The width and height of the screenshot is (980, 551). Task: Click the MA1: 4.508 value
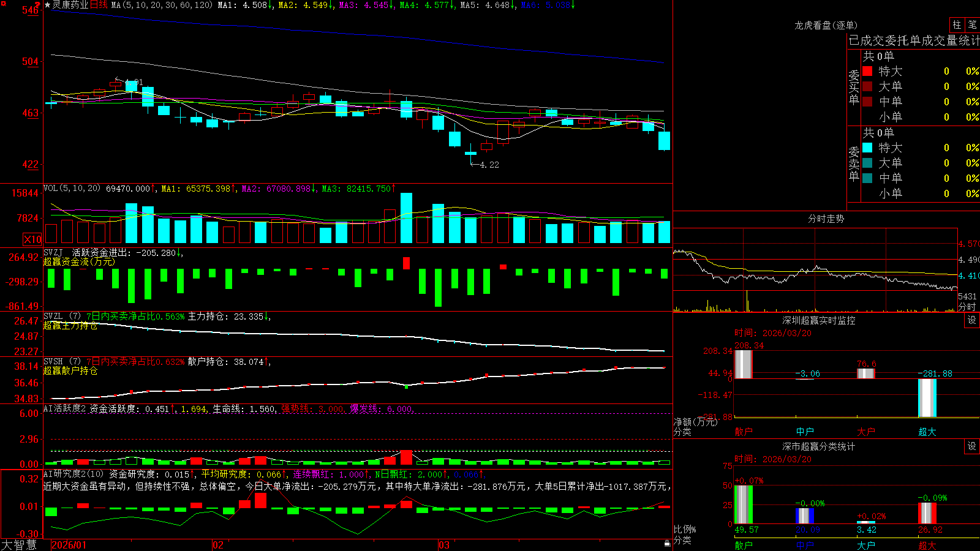pos(246,5)
